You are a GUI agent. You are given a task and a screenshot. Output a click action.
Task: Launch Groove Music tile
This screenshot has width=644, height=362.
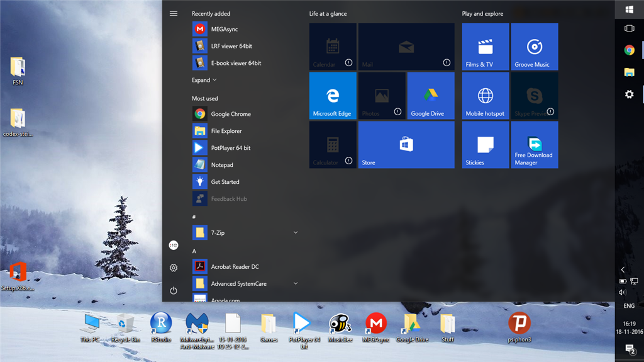pos(535,47)
